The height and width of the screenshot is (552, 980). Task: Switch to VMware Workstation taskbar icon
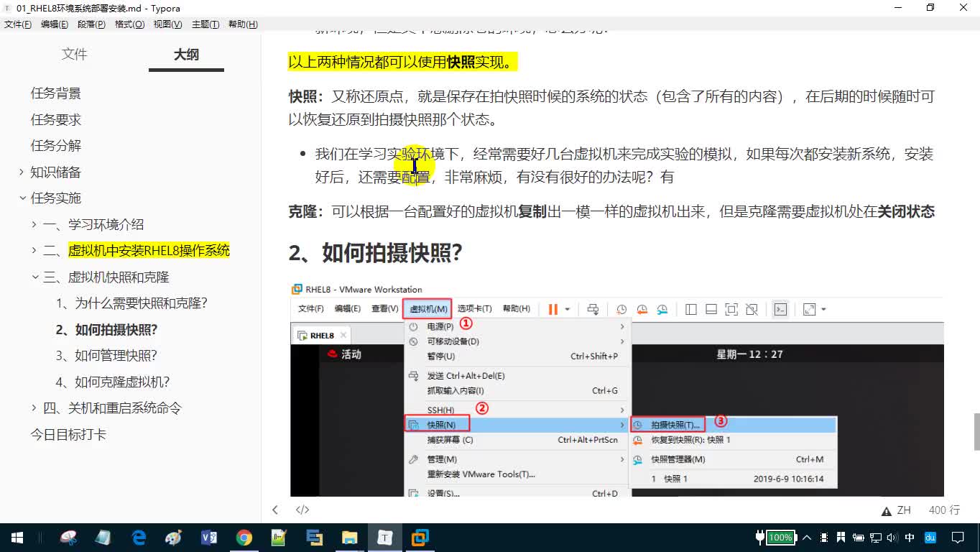coord(420,538)
